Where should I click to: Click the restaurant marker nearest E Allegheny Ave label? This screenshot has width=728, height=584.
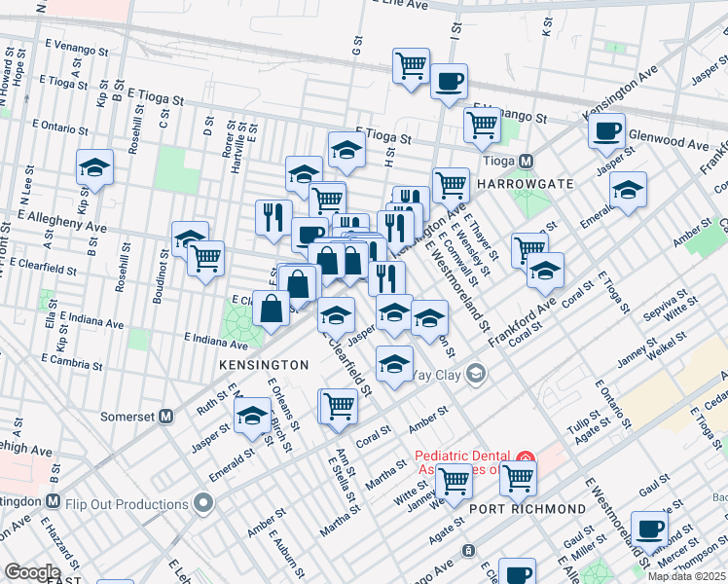coord(273,218)
